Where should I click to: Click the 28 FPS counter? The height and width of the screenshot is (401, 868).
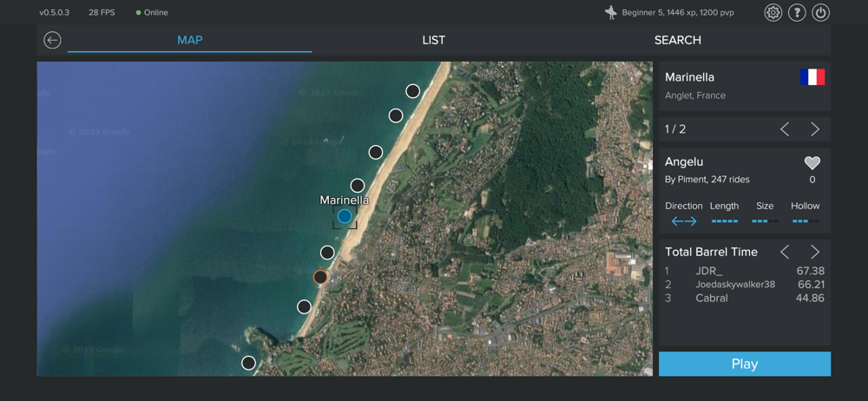tap(102, 12)
